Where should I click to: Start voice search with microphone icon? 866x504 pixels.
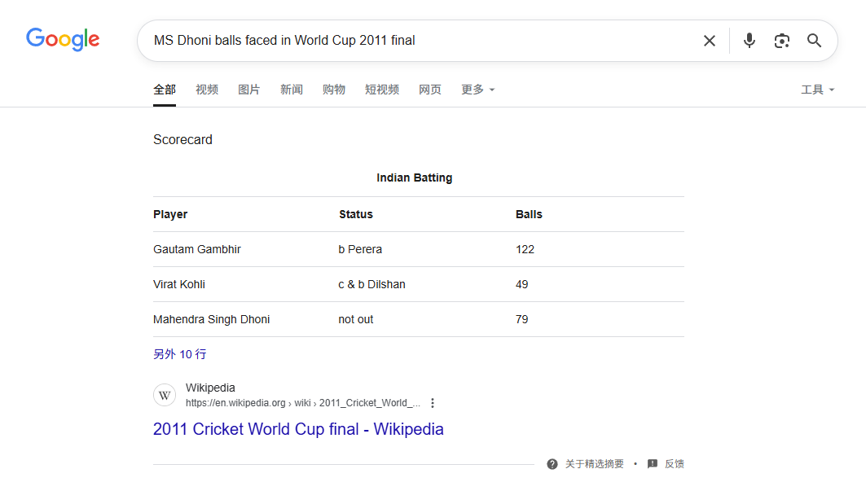click(750, 41)
